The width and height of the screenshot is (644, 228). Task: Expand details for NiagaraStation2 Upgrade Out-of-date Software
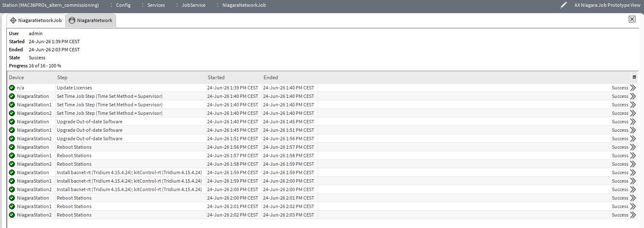pyautogui.click(x=633, y=139)
